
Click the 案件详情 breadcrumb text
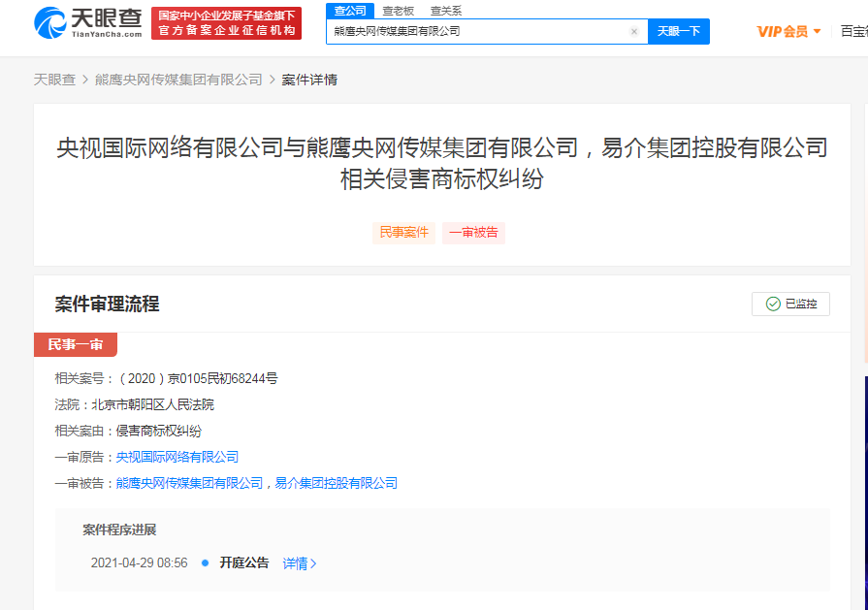coord(309,80)
